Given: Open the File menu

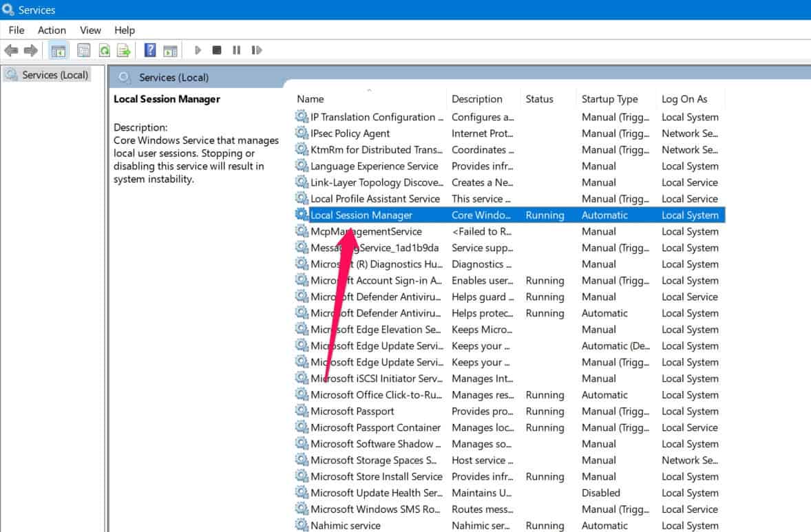Looking at the screenshot, I should click(16, 30).
